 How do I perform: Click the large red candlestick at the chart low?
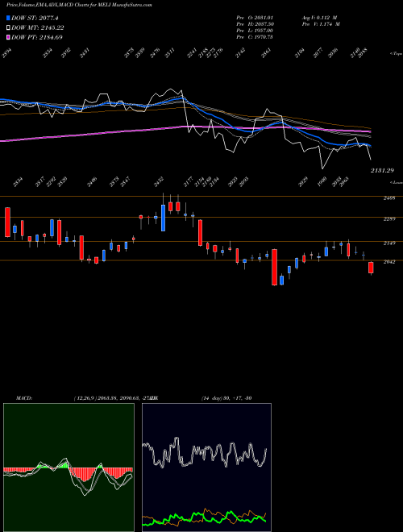pyautogui.click(x=274, y=267)
